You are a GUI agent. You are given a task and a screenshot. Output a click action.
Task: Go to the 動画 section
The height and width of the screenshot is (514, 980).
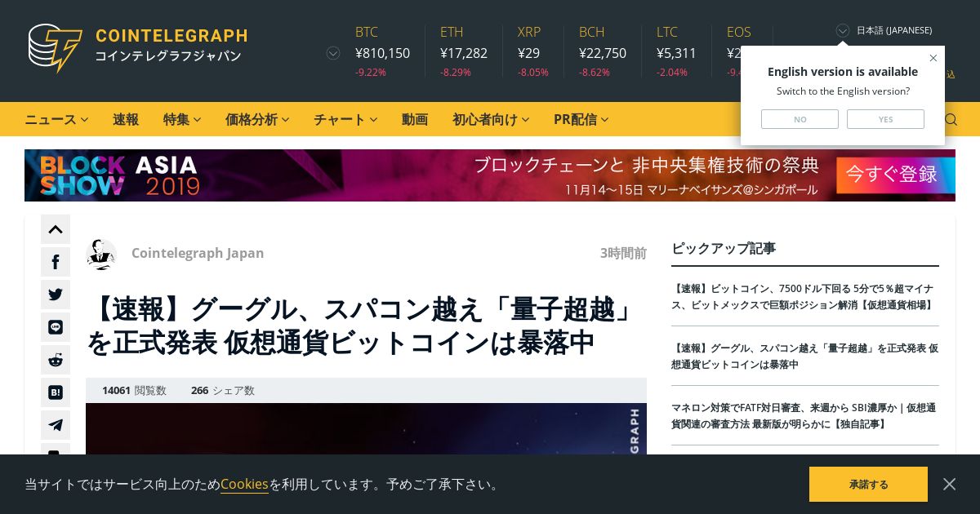pos(415,119)
